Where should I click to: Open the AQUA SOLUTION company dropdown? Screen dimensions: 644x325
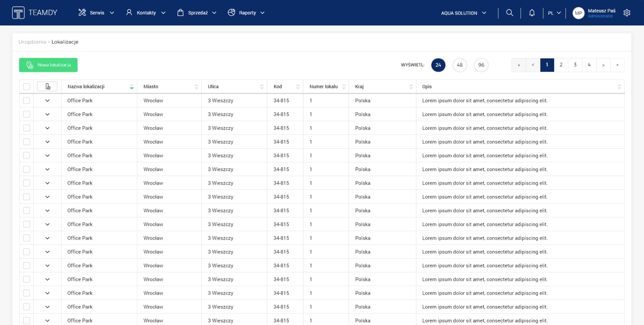[x=464, y=13]
